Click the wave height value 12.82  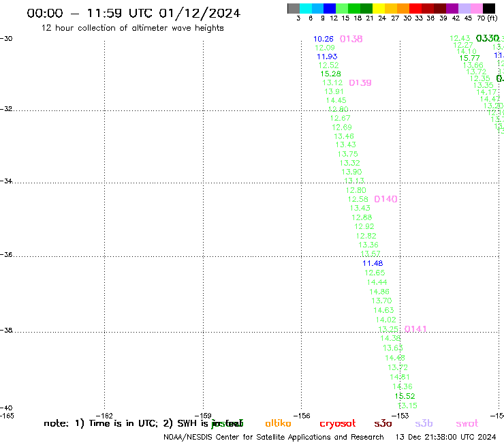click(366, 236)
